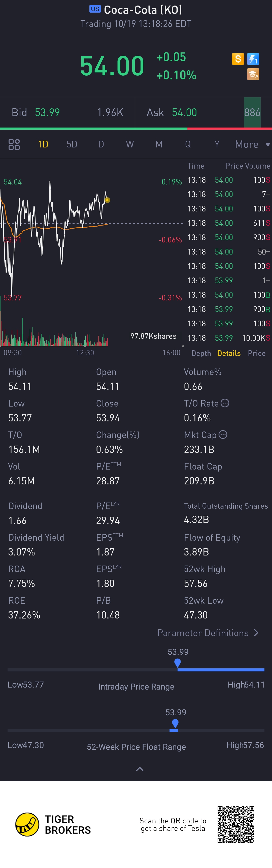This screenshot has height=868, width=272.
Task: Open the chart layout grid icon
Action: pos(14,144)
